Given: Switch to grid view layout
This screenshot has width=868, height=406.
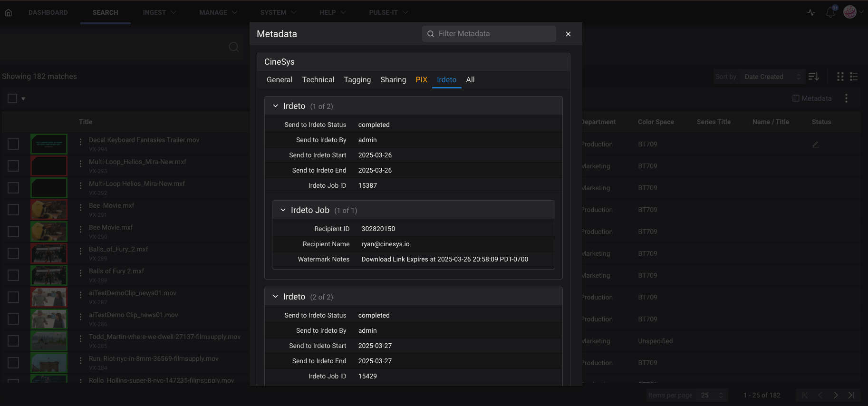Looking at the screenshot, I should [x=840, y=77].
